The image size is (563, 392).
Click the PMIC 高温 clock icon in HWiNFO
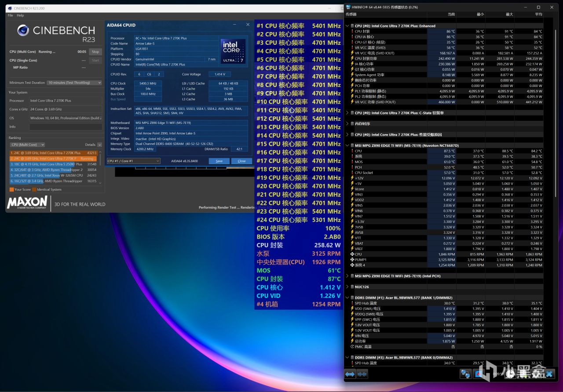[352, 347]
